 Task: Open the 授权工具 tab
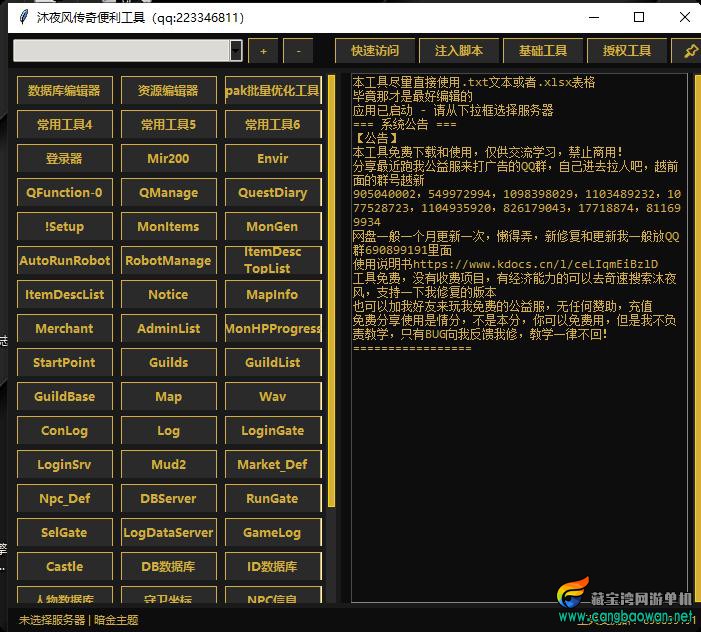click(x=627, y=51)
